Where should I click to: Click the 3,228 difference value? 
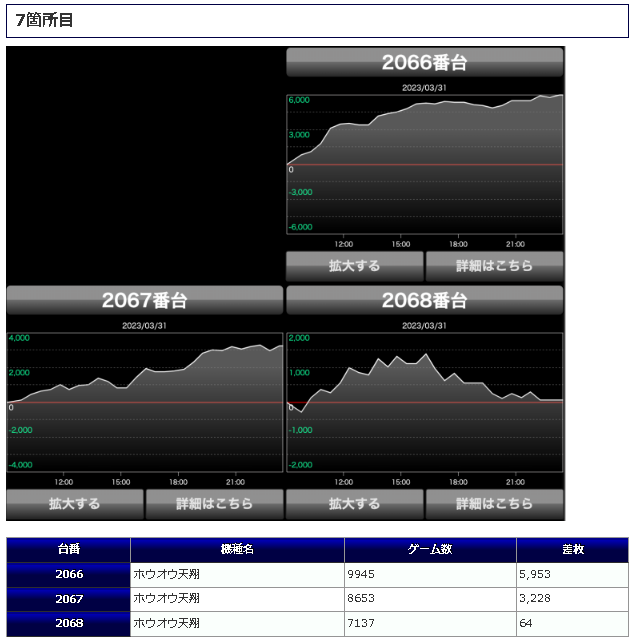tap(535, 599)
